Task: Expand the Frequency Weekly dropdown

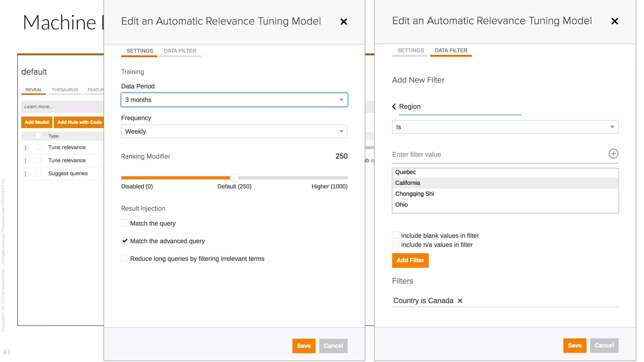Action: click(x=234, y=131)
